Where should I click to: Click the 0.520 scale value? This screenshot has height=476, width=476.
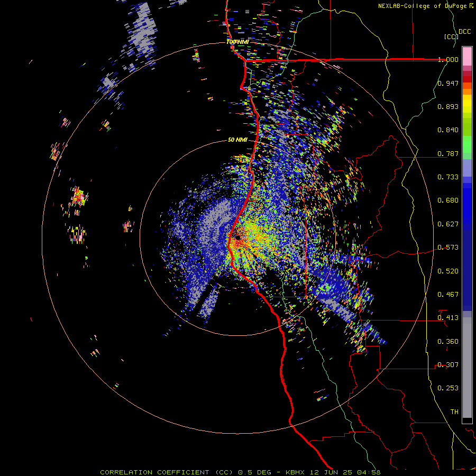click(448, 271)
